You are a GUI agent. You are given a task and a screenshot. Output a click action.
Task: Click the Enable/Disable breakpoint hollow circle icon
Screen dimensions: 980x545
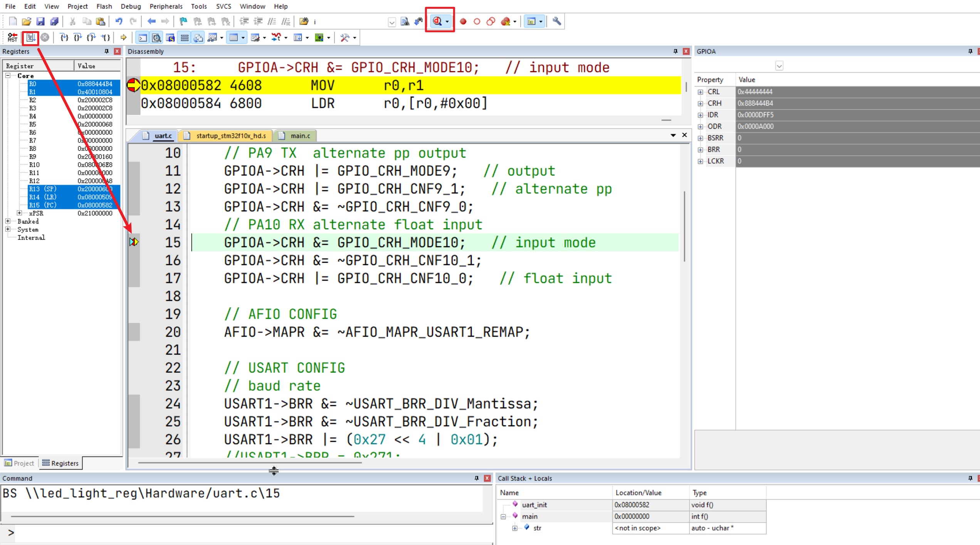coord(477,22)
